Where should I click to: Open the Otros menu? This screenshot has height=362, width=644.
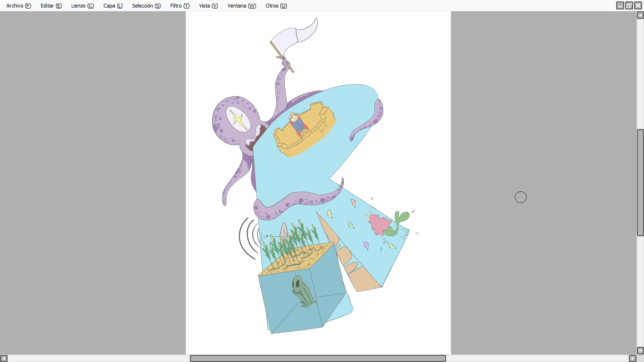[276, 6]
